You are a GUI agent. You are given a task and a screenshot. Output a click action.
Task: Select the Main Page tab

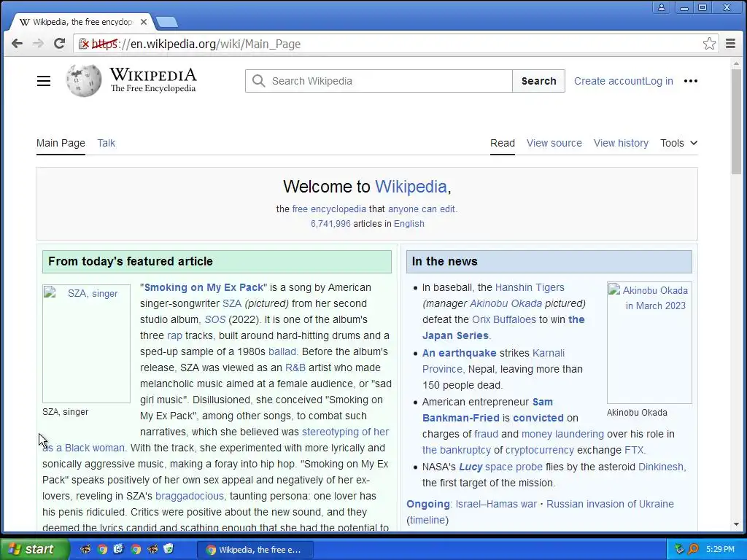[61, 143]
